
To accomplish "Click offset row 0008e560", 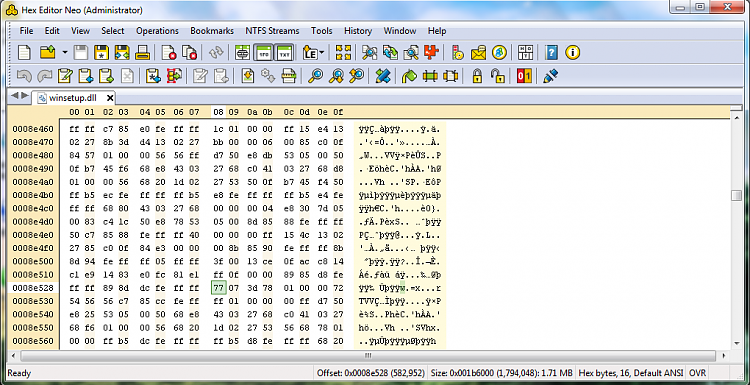I will [32, 341].
